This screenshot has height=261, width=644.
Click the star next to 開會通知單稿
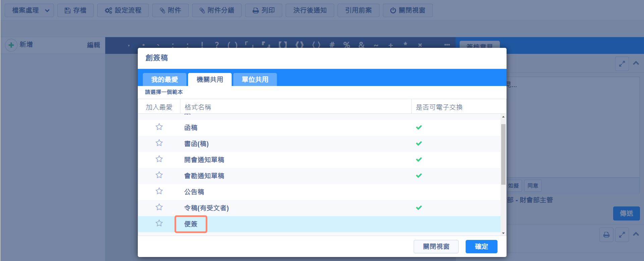159,159
